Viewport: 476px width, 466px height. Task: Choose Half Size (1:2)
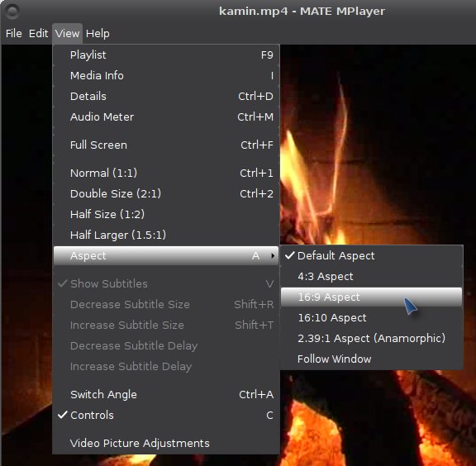coord(166,214)
